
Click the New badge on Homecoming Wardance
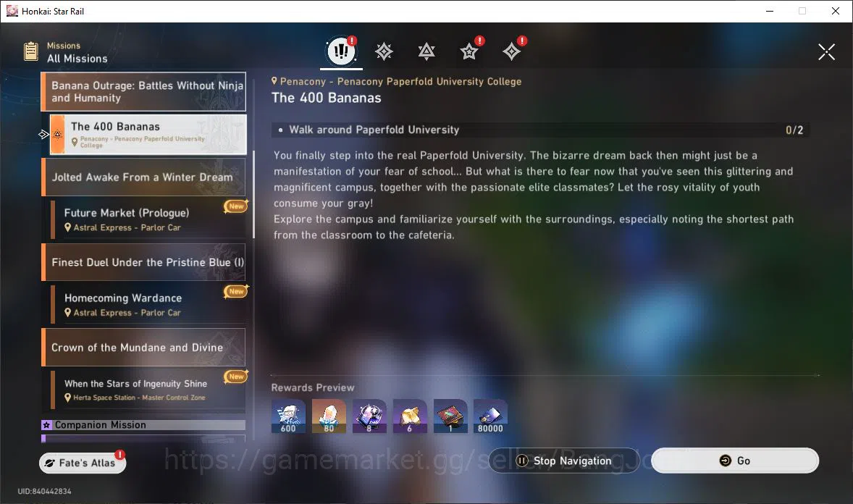pos(236,291)
